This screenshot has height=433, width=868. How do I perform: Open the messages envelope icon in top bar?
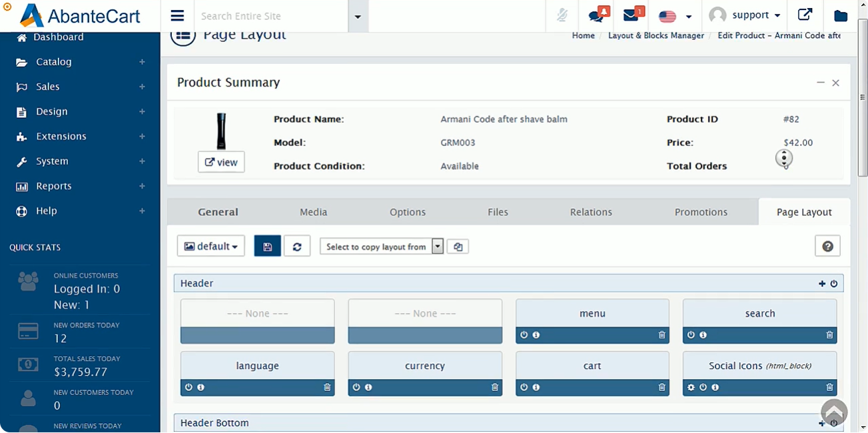[x=631, y=16]
